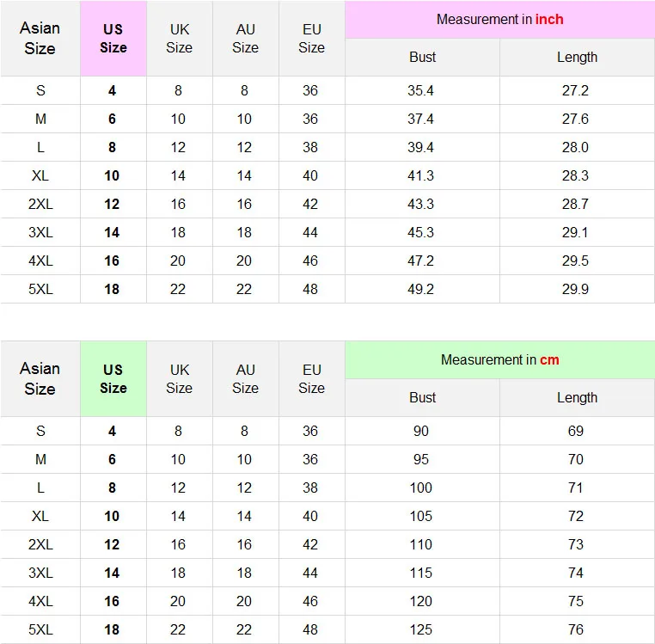Select bust value 105
The height and width of the screenshot is (644, 655).
420,516
